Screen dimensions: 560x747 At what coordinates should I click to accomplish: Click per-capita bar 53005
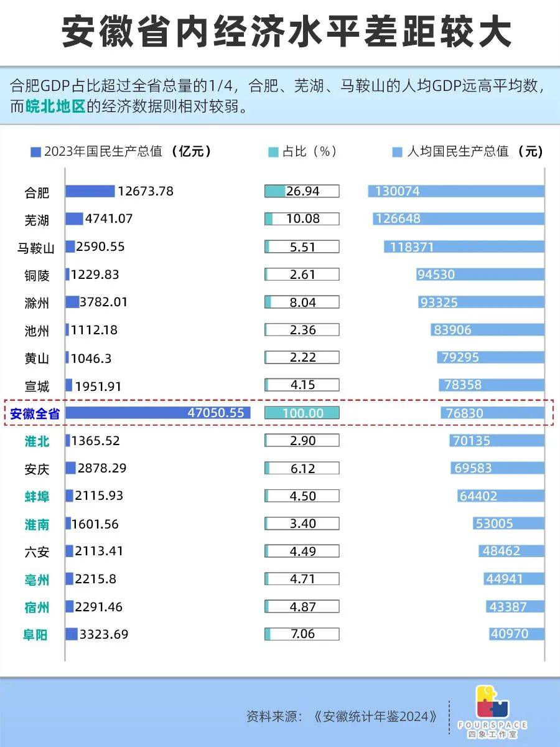point(508,524)
